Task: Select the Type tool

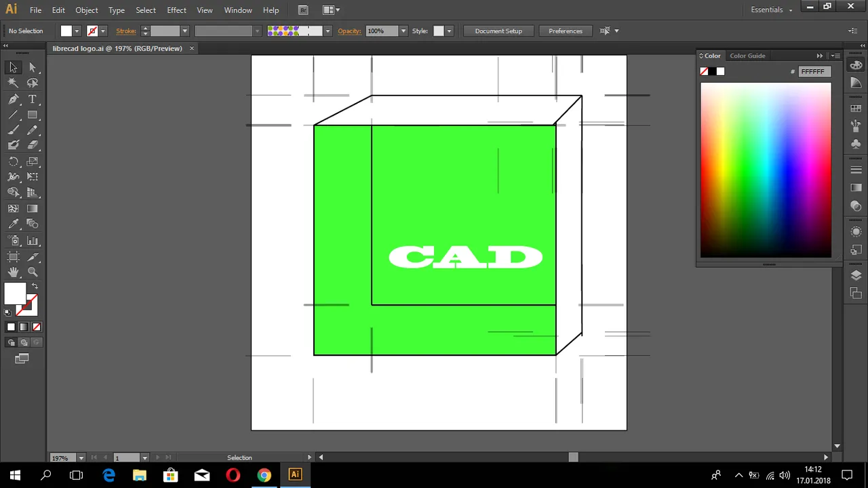Action: [33, 99]
